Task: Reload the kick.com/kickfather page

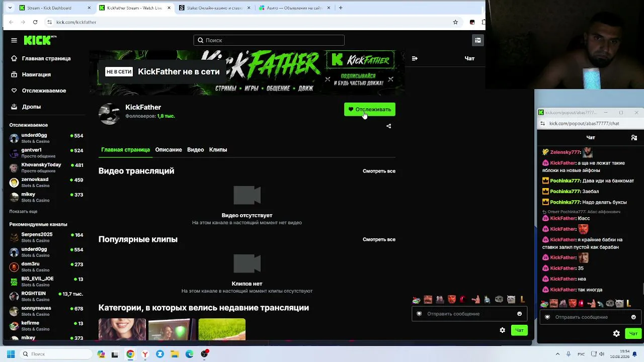Action: coord(35,22)
